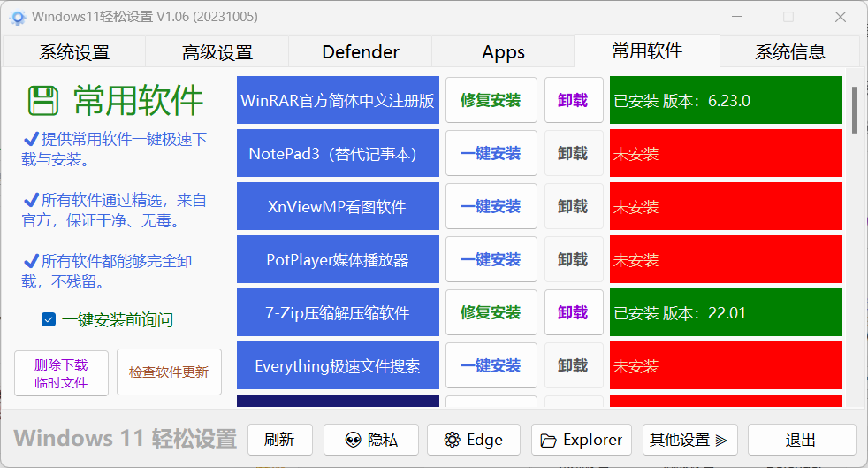868x468 pixels.
Task: Click the WinRAR官方简体中文注册版 label
Action: coord(338,100)
